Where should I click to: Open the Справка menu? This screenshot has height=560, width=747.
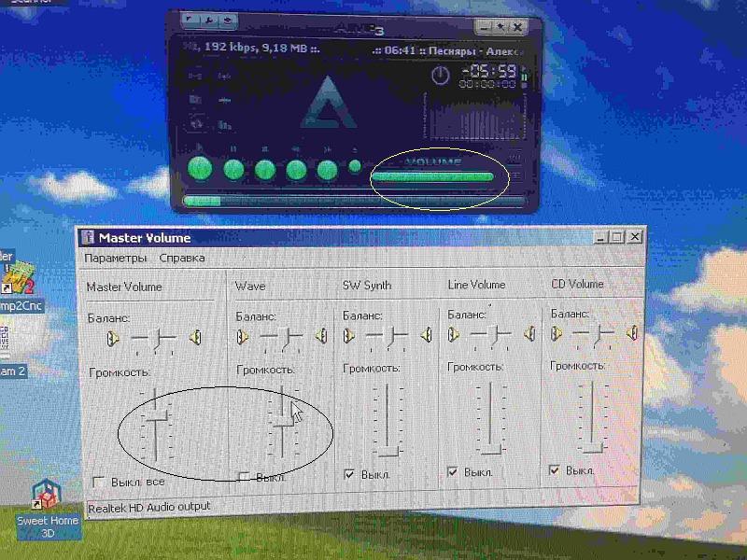tap(182, 258)
